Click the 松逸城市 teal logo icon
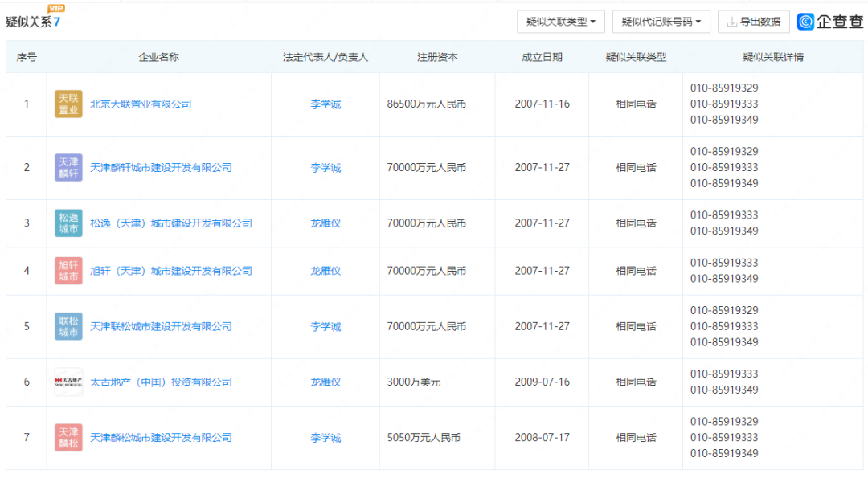 pos(68,223)
